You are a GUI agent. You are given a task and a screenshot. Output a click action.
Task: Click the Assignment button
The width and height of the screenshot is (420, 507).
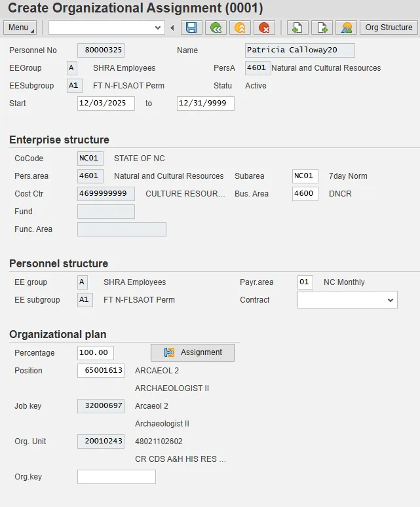(x=193, y=352)
